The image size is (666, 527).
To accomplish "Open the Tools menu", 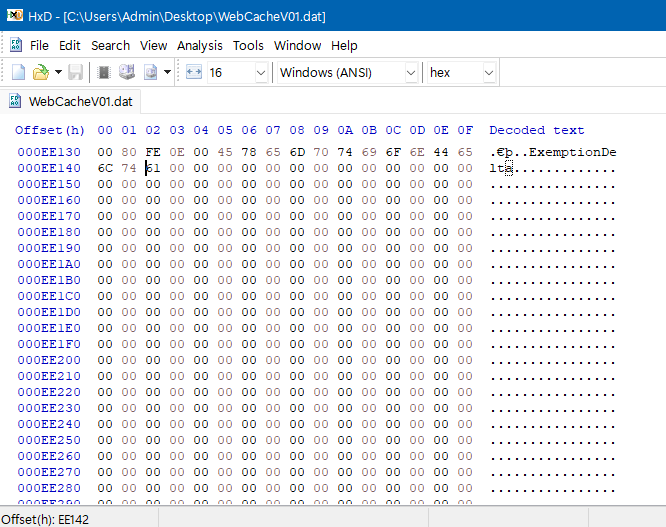I will [248, 45].
